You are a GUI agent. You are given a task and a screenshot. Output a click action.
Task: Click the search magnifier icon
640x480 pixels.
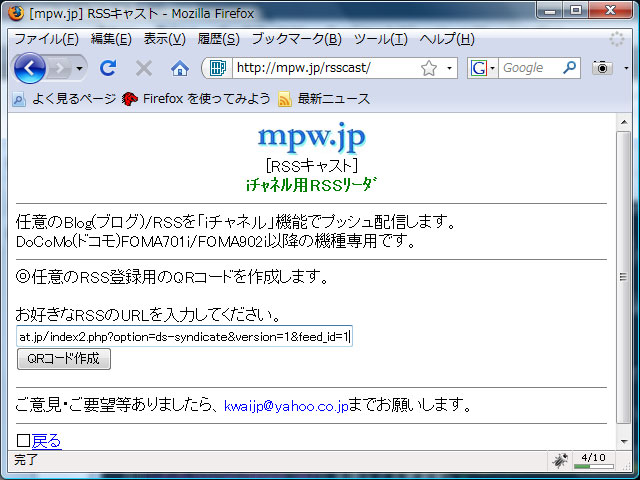(x=569, y=67)
